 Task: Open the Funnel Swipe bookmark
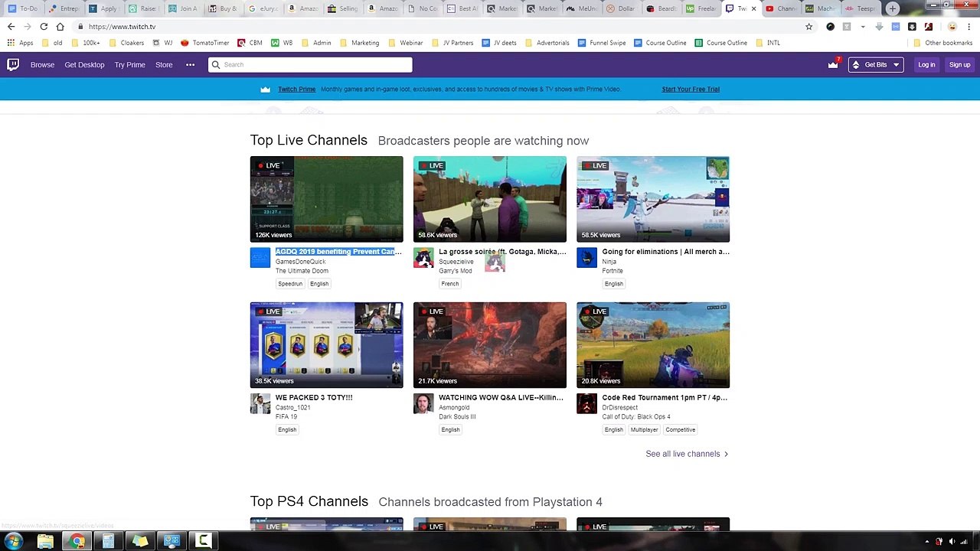pyautogui.click(x=602, y=43)
